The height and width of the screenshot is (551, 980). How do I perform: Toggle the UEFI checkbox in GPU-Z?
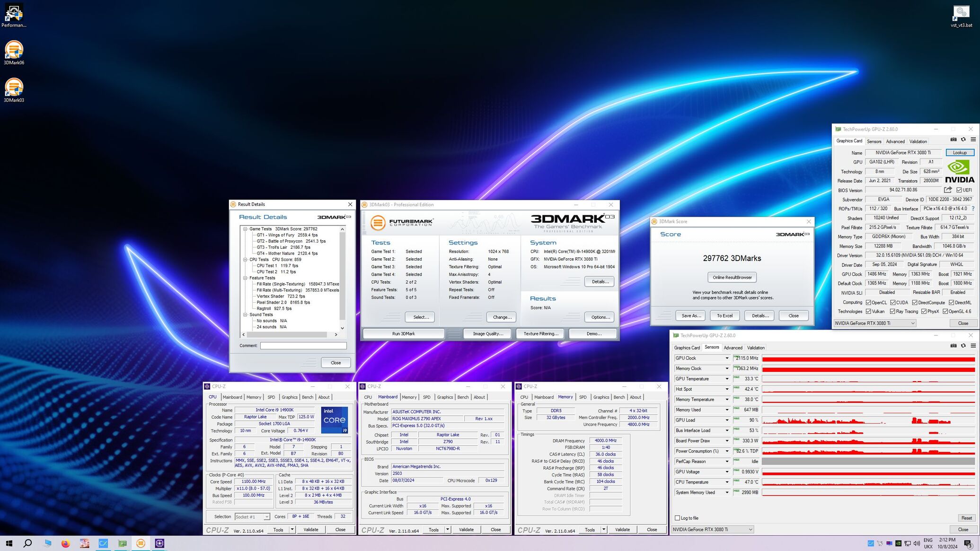tap(959, 190)
